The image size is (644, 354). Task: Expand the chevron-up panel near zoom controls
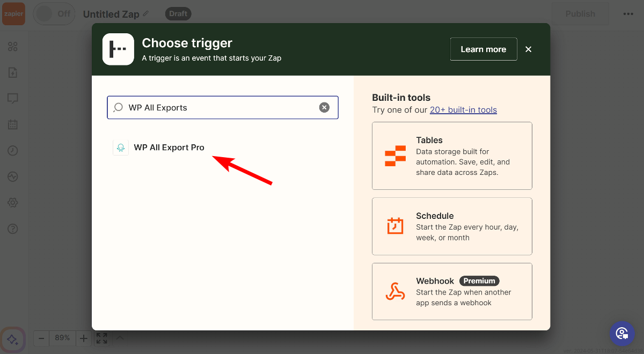point(120,338)
